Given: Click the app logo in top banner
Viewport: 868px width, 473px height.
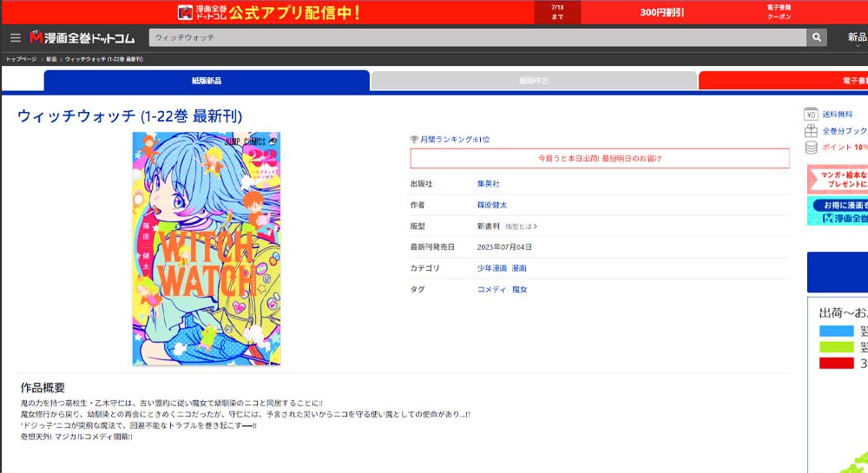Looking at the screenshot, I should pyautogui.click(x=185, y=12).
